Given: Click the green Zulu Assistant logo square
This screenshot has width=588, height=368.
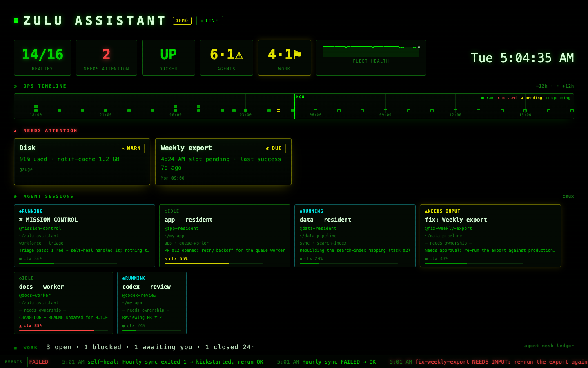Looking at the screenshot, I should pos(16,20).
